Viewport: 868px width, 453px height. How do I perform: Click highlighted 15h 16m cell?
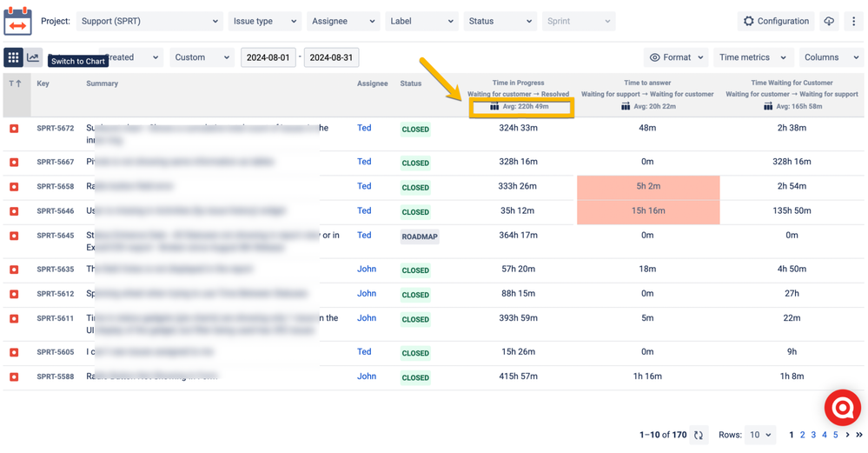pos(648,211)
